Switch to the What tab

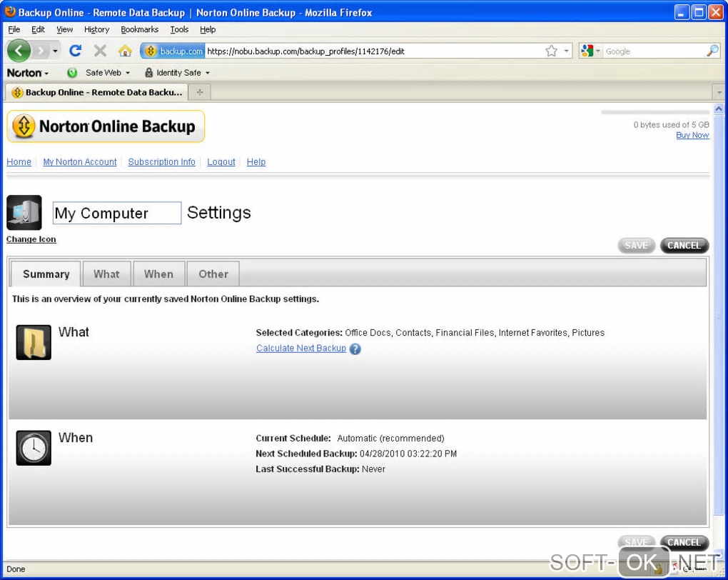[107, 274]
